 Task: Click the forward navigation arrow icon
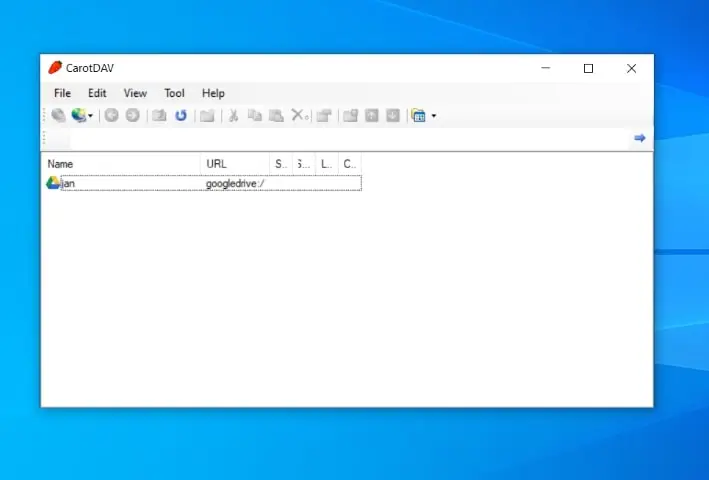coord(132,116)
